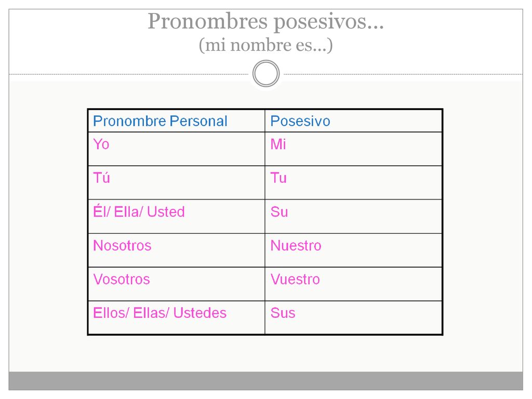Select the 'Tu' possessive cell

353,182
